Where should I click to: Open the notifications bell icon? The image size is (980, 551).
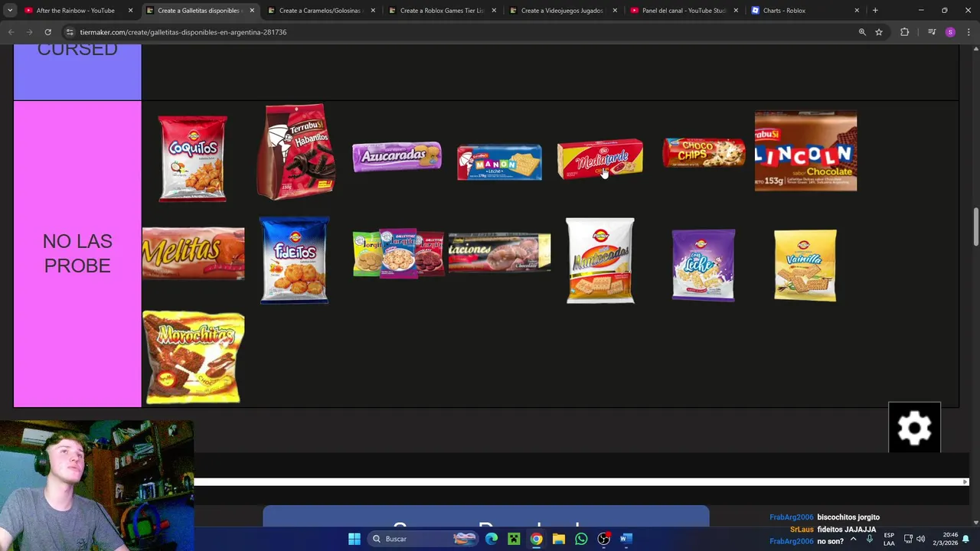966,539
